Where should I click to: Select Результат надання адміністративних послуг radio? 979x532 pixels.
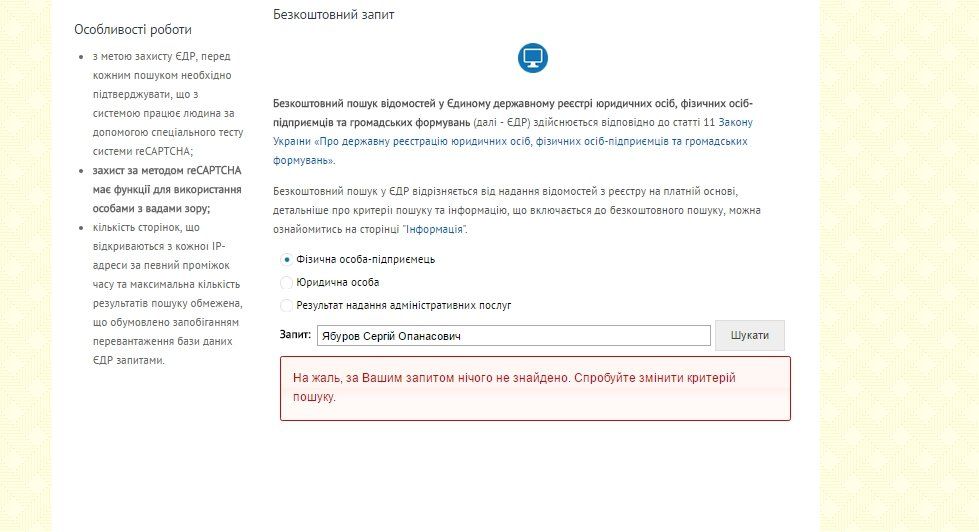click(287, 305)
